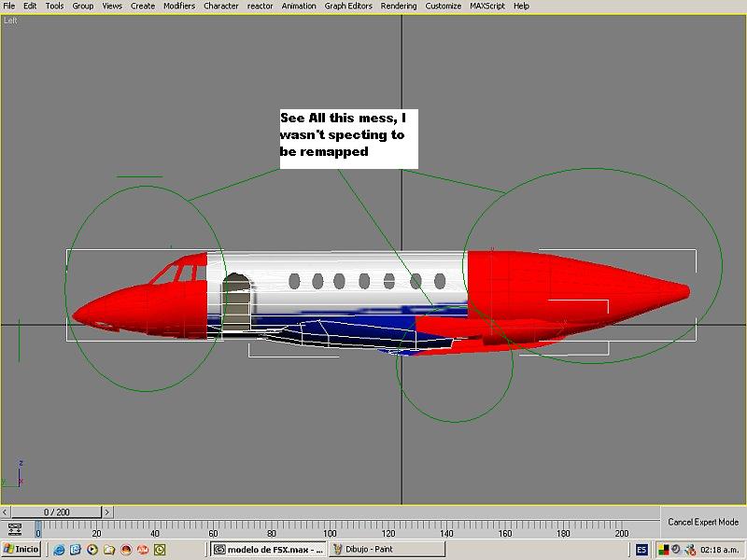747x560 pixels.
Task: Click the Left viewport label
Action: click(x=10, y=20)
